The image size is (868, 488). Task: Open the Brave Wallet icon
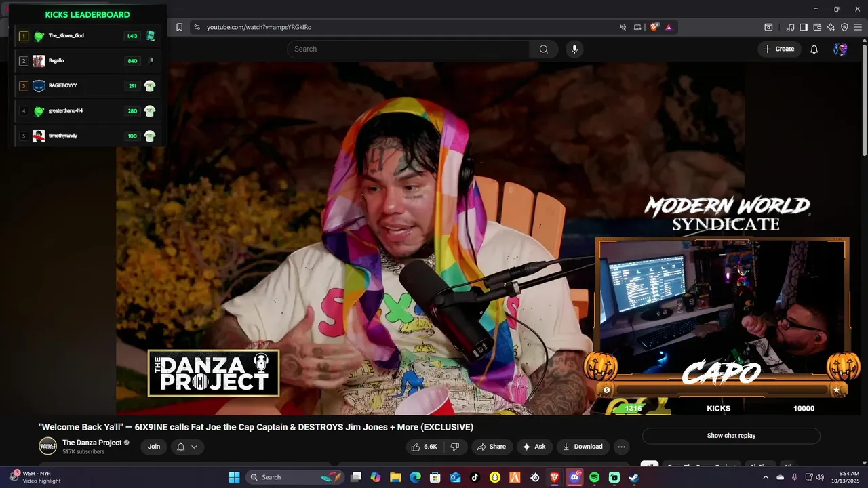tap(817, 27)
